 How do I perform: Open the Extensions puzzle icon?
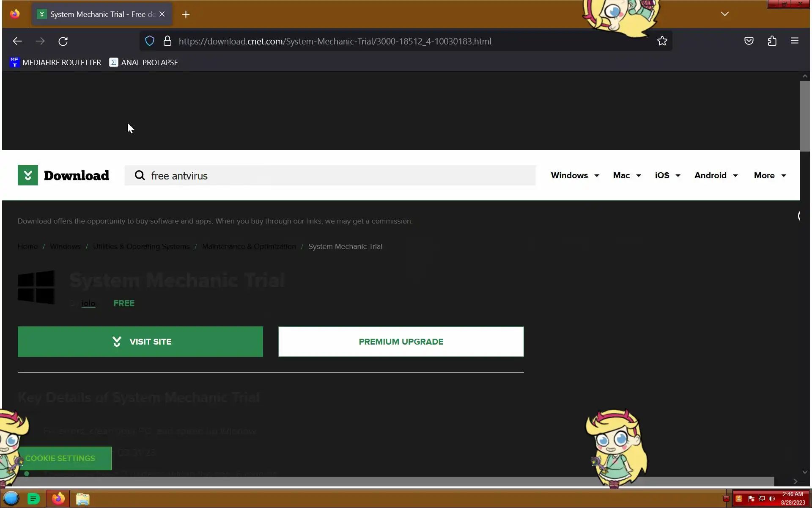772,41
